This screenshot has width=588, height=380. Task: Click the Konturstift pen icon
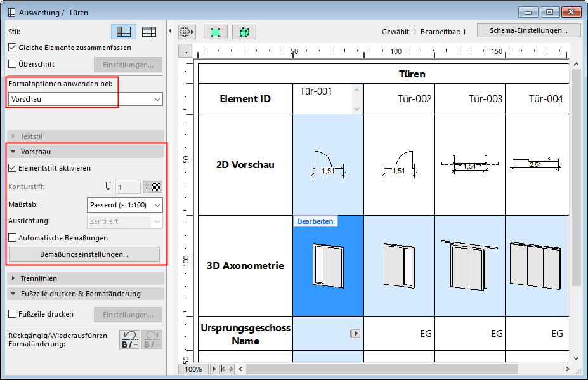click(108, 187)
